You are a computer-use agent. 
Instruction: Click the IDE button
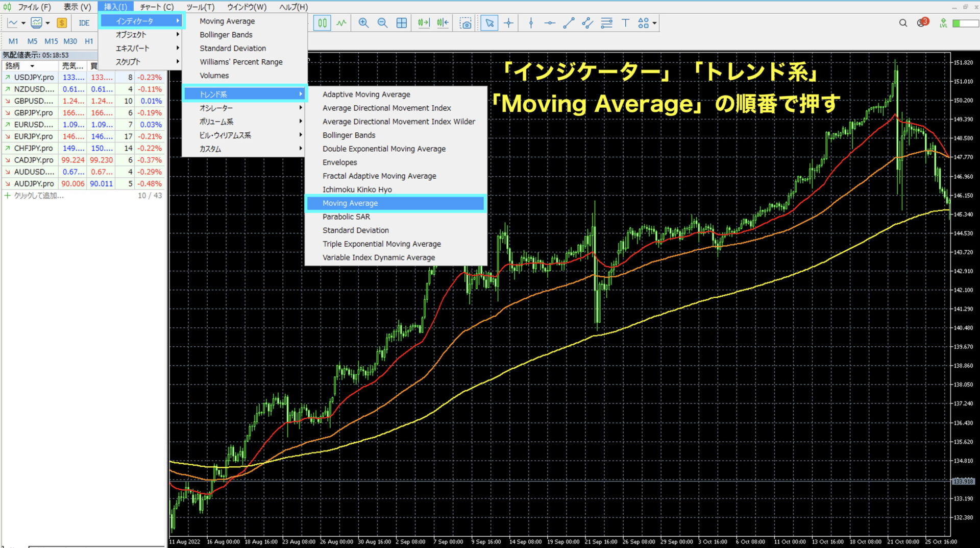[x=84, y=23]
